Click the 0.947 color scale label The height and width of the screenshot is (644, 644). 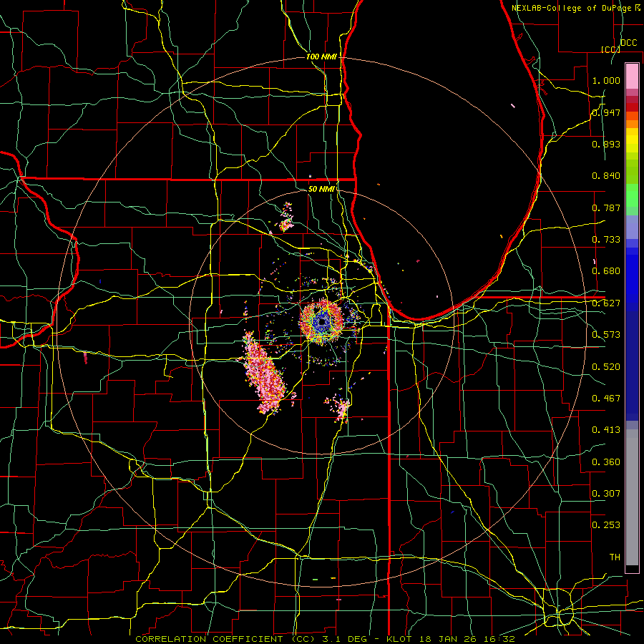coord(606,112)
